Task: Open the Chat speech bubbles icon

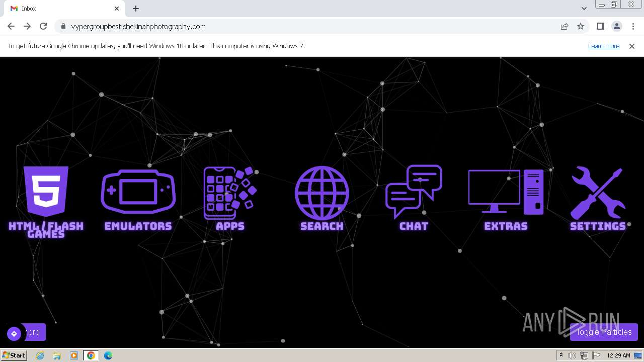Action: click(x=414, y=192)
